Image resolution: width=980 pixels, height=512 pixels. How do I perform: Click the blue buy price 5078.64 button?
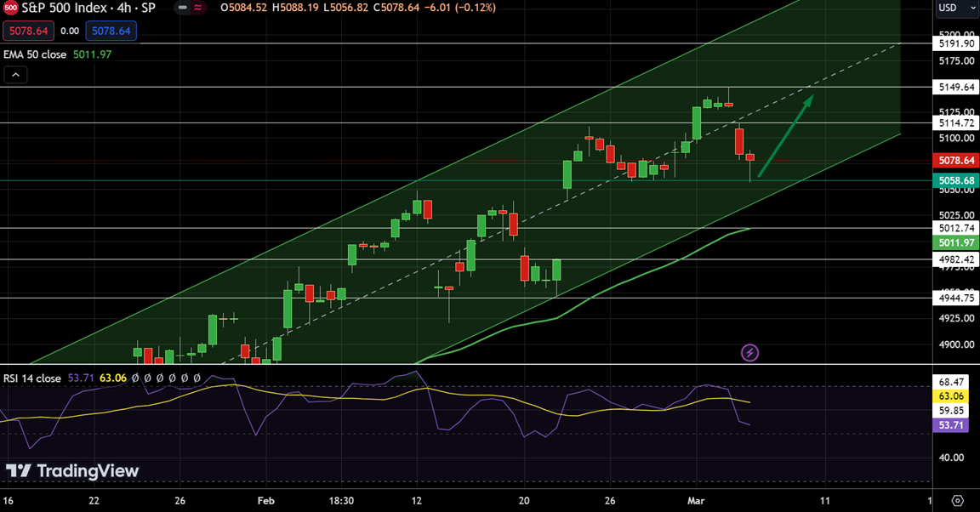111,31
